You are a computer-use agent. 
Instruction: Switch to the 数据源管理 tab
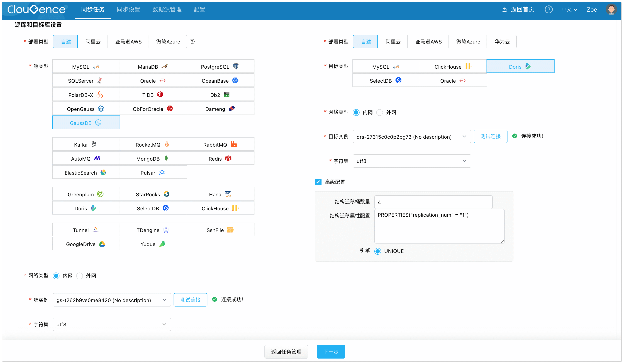[167, 9]
